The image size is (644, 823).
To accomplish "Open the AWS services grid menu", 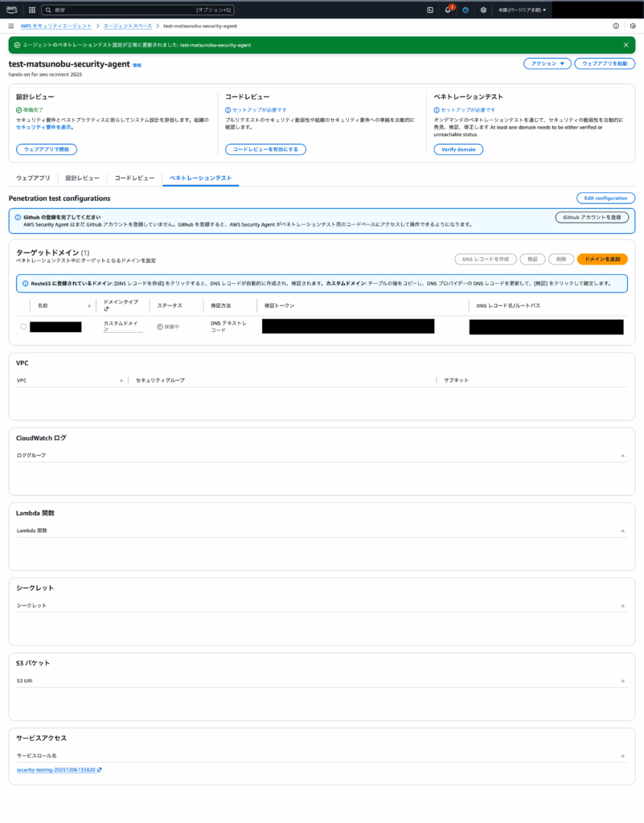I will [31, 10].
